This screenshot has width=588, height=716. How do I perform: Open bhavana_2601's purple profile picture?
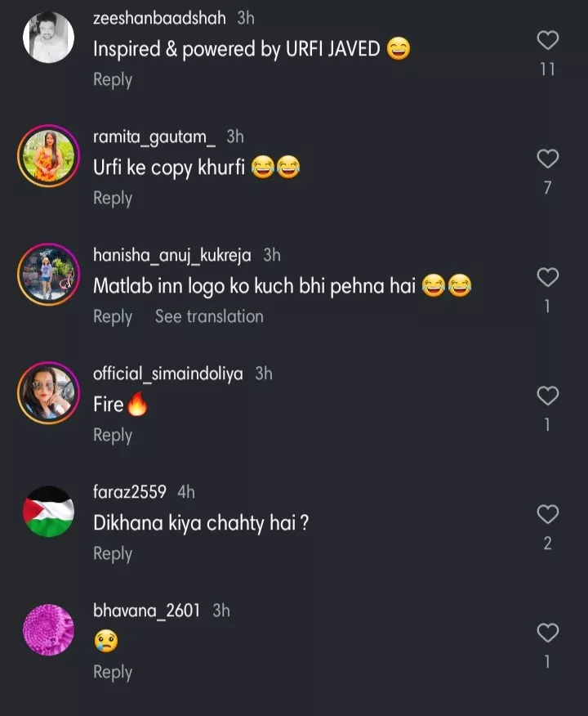point(48,630)
